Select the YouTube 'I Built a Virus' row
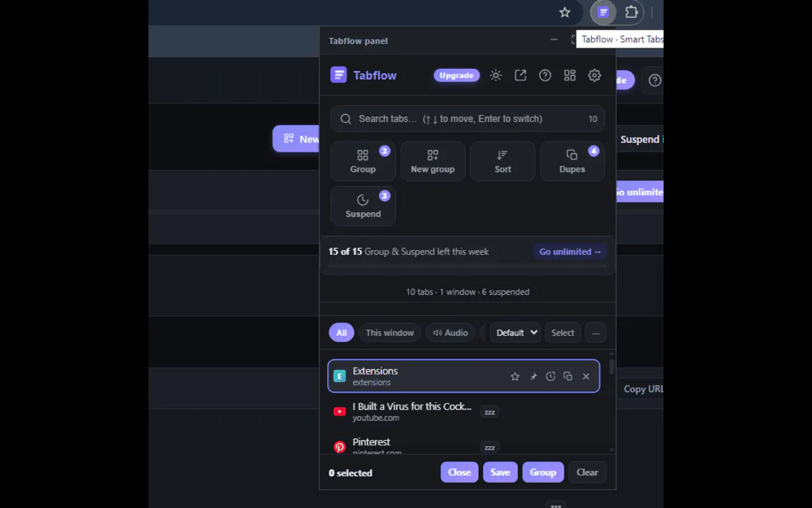Image resolution: width=812 pixels, height=508 pixels. (x=464, y=412)
